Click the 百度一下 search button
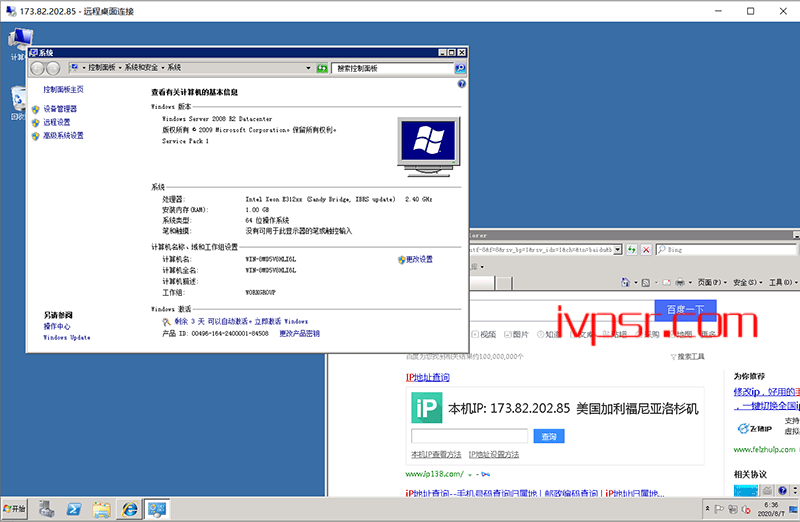Screen dimensions: 800x522 click(x=685, y=309)
